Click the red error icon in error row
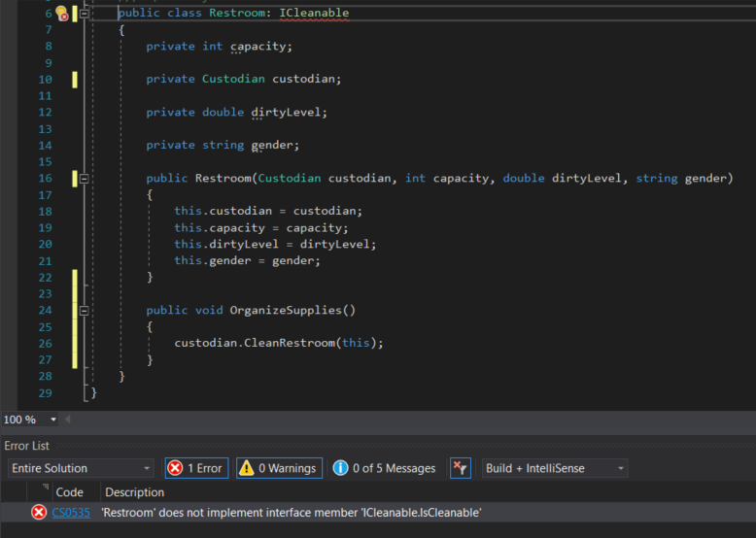This screenshot has height=538, width=756. coord(39,512)
